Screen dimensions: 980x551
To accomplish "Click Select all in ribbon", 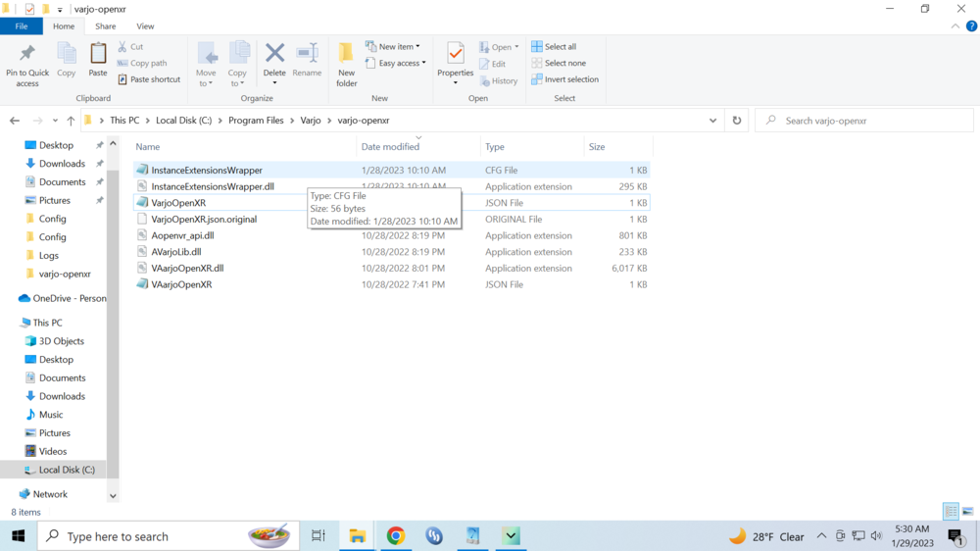I will pos(554,46).
